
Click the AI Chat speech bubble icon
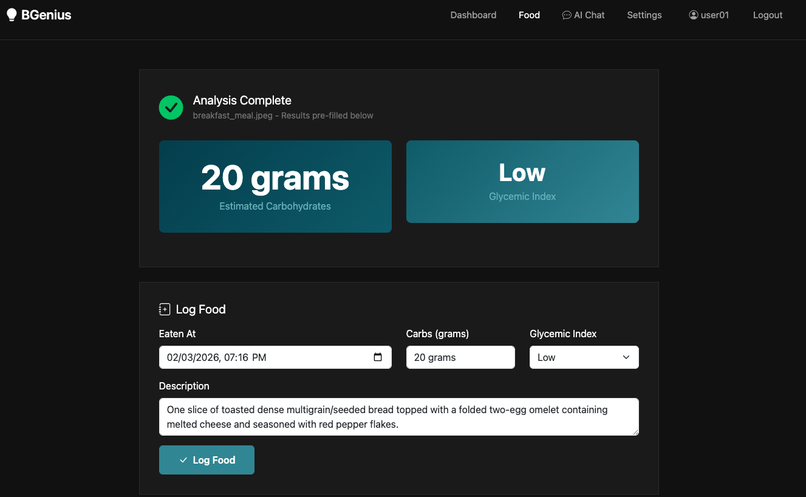pyautogui.click(x=566, y=15)
